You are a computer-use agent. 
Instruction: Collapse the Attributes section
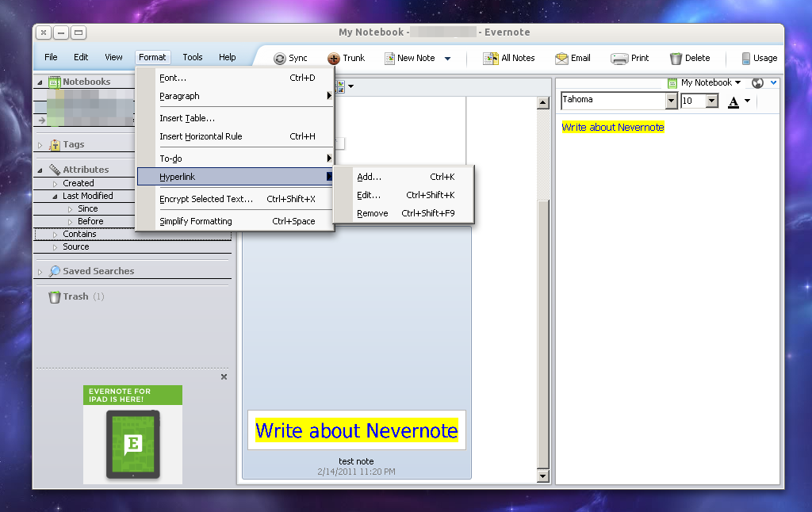point(40,170)
